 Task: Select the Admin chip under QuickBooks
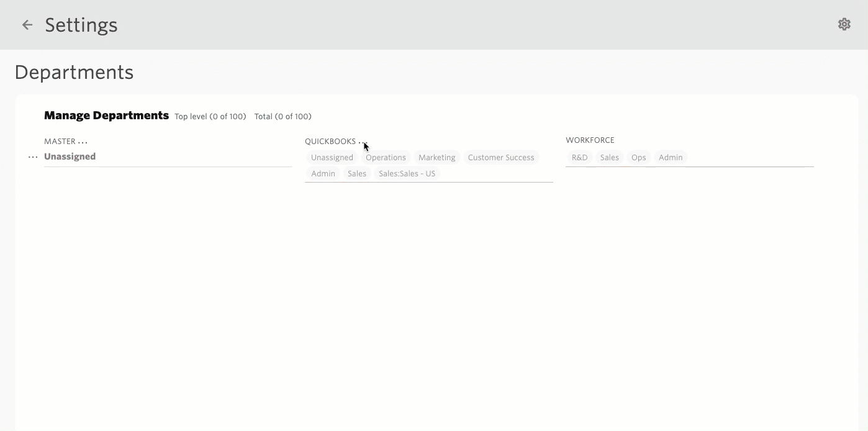[x=323, y=174]
